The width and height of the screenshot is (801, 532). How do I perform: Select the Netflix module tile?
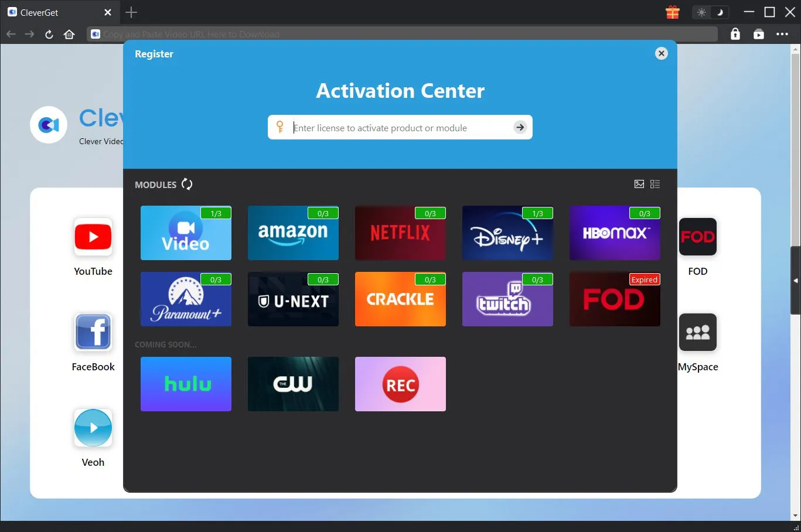click(400, 233)
